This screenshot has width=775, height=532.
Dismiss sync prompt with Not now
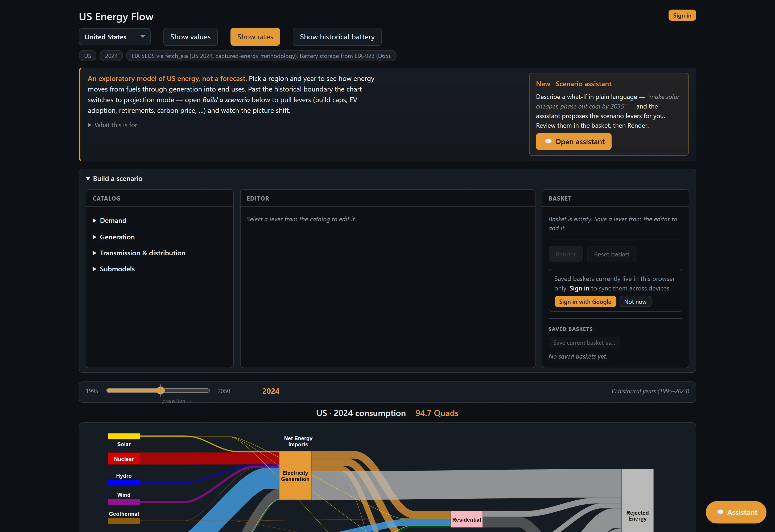click(635, 302)
